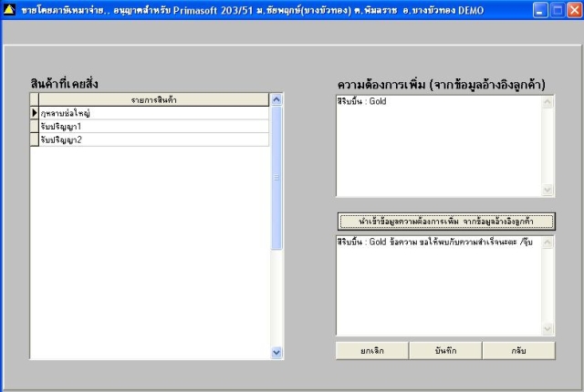Select the รับปริญญา2 product row

coord(154,139)
